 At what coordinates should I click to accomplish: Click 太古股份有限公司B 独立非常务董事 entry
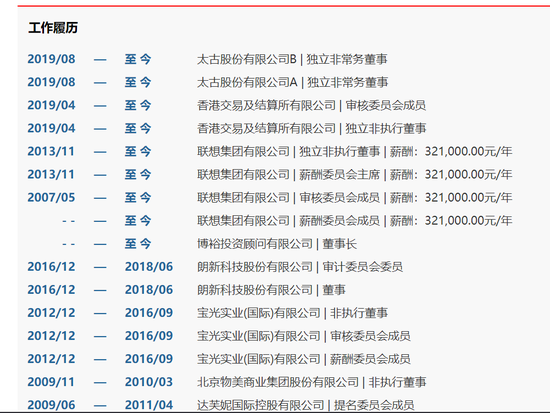[x=292, y=59]
